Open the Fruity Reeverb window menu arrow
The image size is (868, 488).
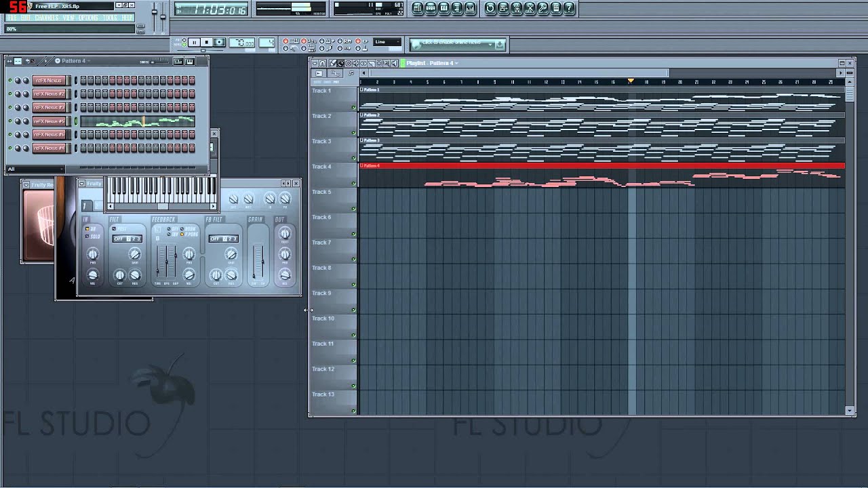pyautogui.click(x=25, y=184)
